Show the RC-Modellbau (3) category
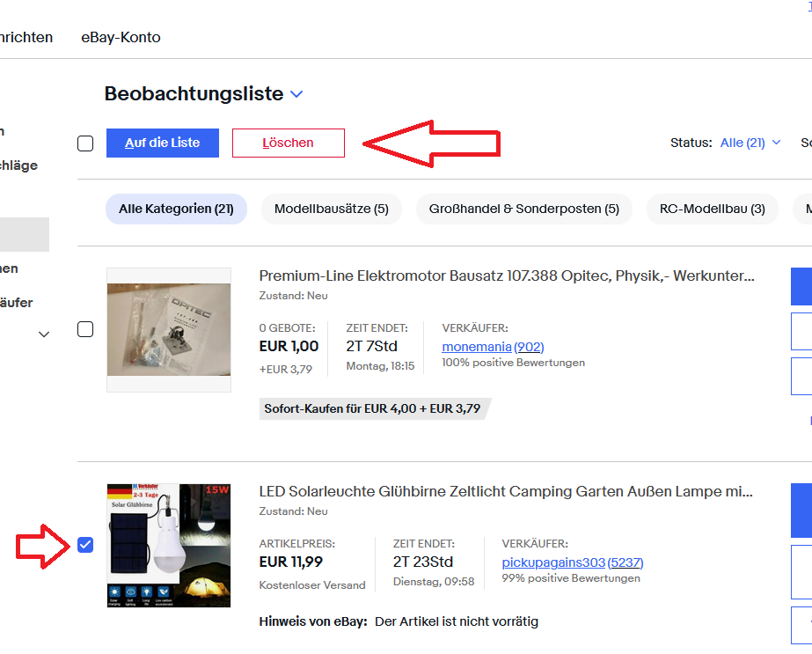Screen dimensions: 812x654 [713, 209]
